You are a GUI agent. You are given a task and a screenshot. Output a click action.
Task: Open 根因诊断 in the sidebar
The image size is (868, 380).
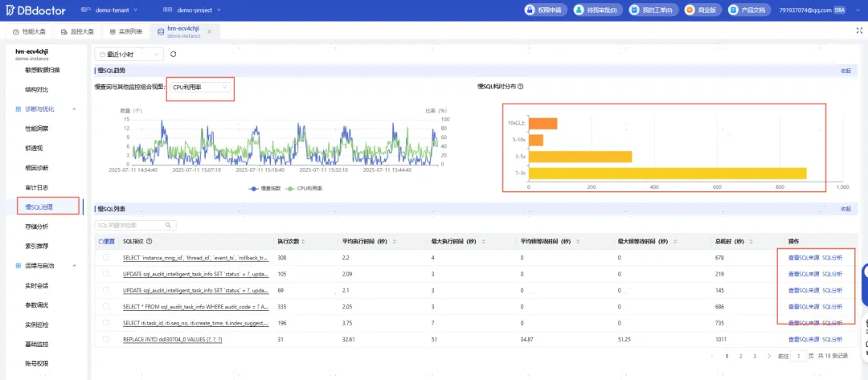coord(37,168)
